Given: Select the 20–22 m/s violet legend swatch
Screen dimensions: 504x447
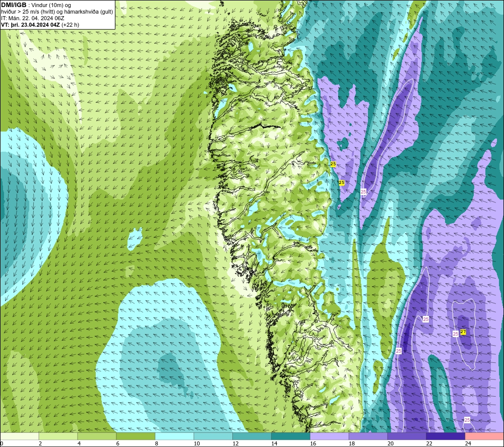Looking at the screenshot, I should point(407,436).
